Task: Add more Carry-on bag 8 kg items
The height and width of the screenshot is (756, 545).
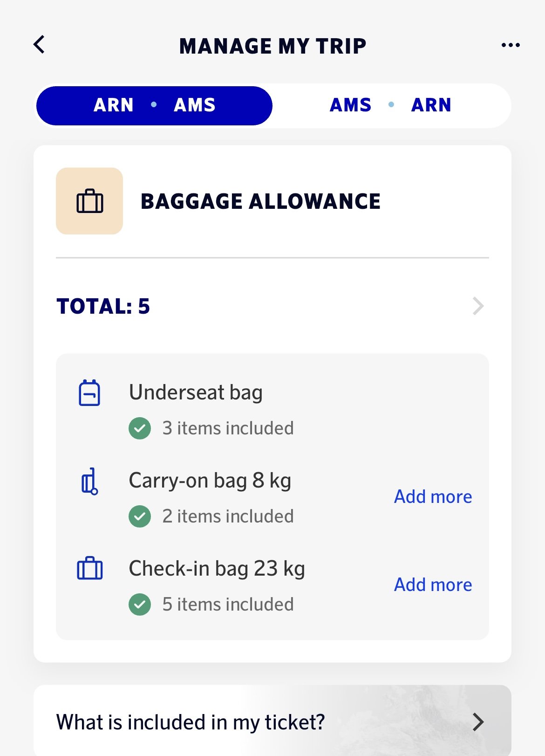Action: point(433,497)
